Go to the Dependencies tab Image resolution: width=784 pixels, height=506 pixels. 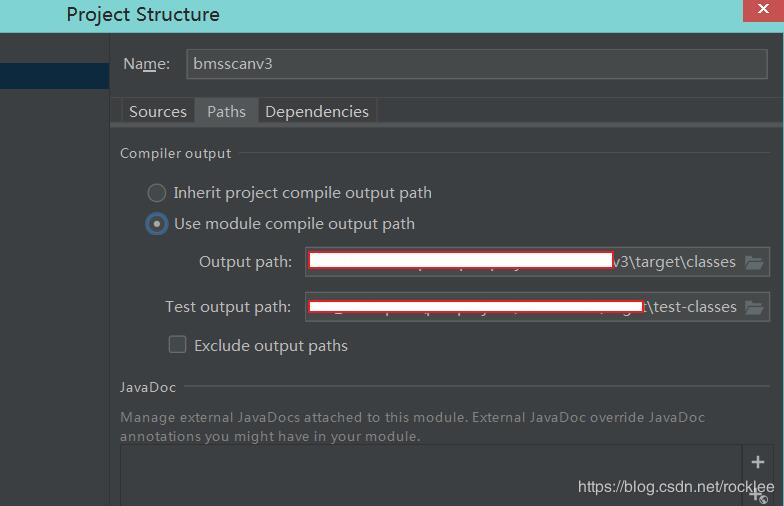pyautogui.click(x=317, y=112)
